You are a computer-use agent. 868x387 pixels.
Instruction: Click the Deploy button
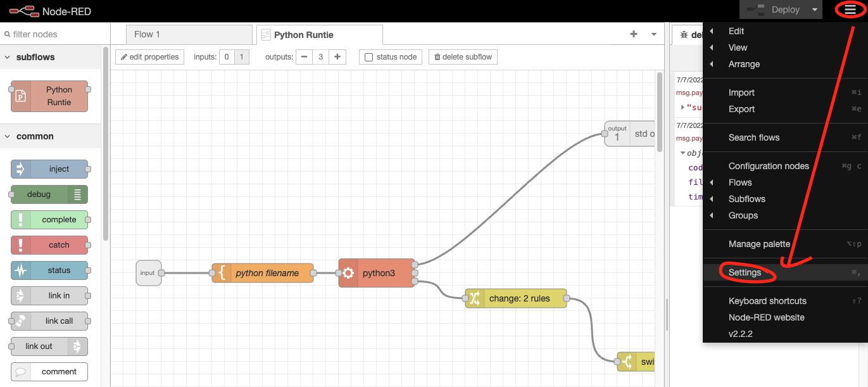[x=772, y=10]
